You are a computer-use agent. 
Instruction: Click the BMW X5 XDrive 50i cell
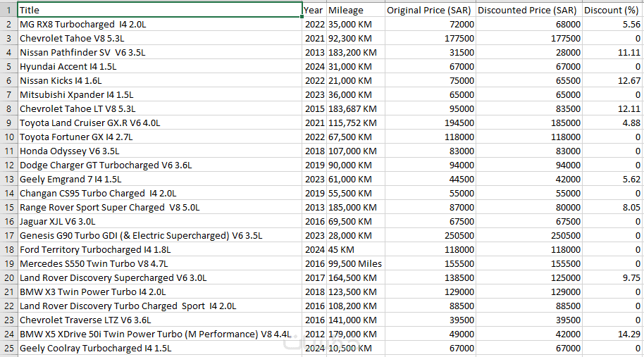[160, 334]
